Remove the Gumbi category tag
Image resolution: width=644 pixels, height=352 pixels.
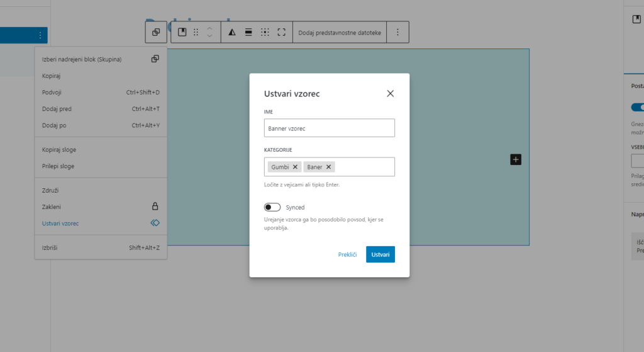pos(295,167)
